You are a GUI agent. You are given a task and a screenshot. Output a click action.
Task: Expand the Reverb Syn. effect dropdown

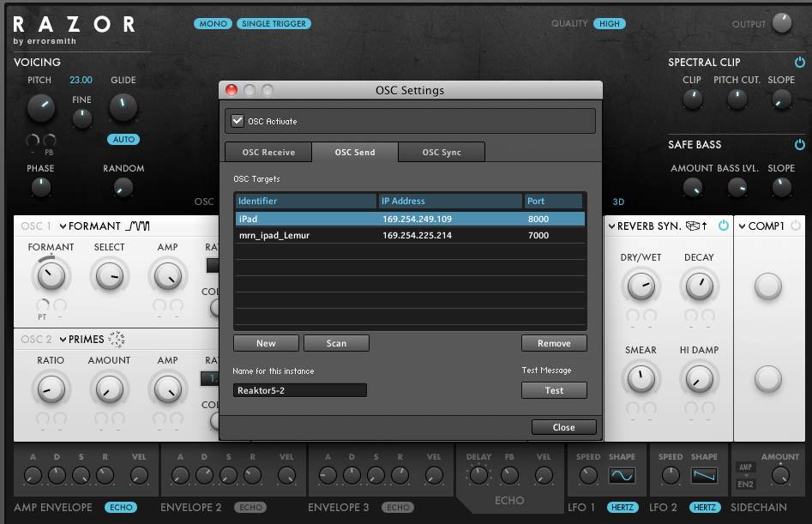click(612, 226)
